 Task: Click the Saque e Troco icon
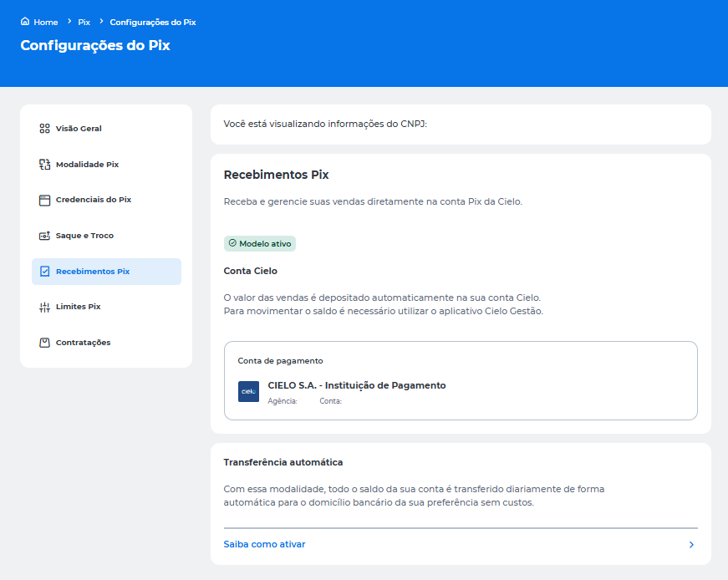pos(44,236)
